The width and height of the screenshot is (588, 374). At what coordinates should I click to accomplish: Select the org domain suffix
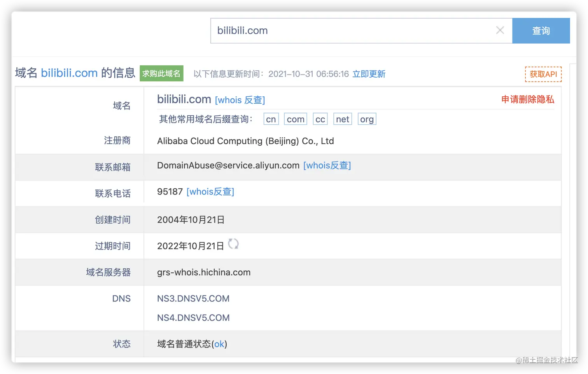(367, 119)
